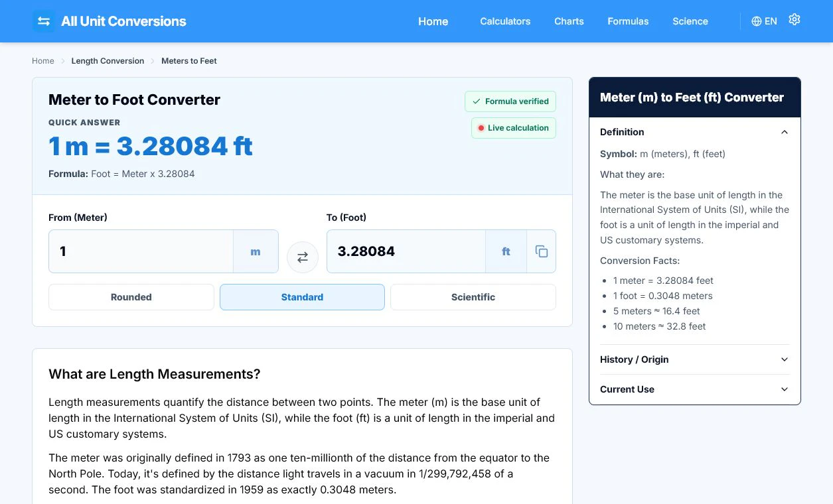This screenshot has width=833, height=504.
Task: Open the Science menu item
Action: click(x=690, y=21)
